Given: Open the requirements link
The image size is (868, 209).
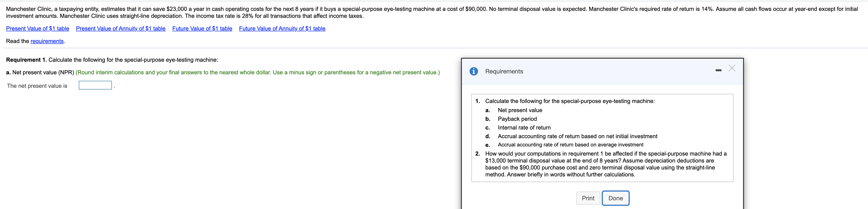Looking at the screenshot, I should [x=47, y=41].
